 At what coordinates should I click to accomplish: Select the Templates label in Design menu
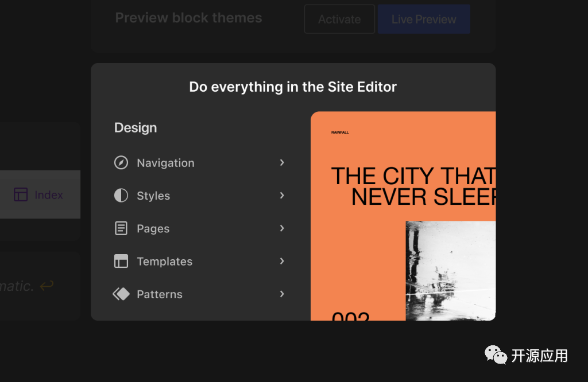coord(164,262)
